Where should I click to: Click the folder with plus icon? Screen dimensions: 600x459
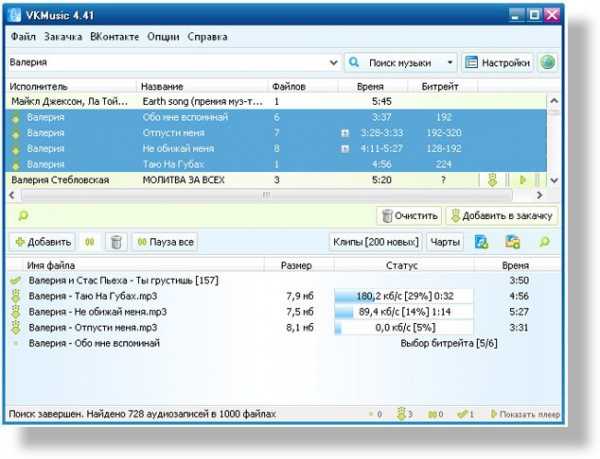click(x=512, y=242)
